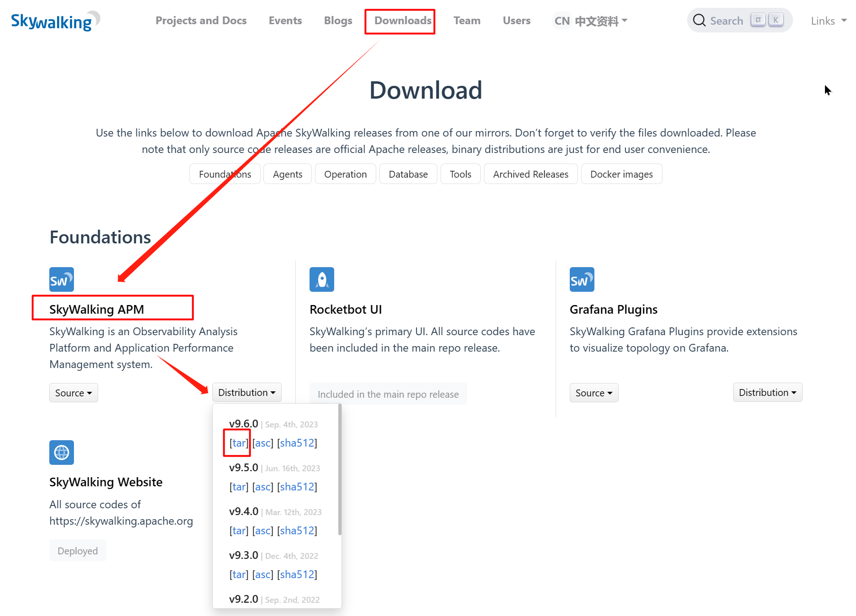
Task: Click the Grafana Plugins heading
Action: tap(614, 310)
